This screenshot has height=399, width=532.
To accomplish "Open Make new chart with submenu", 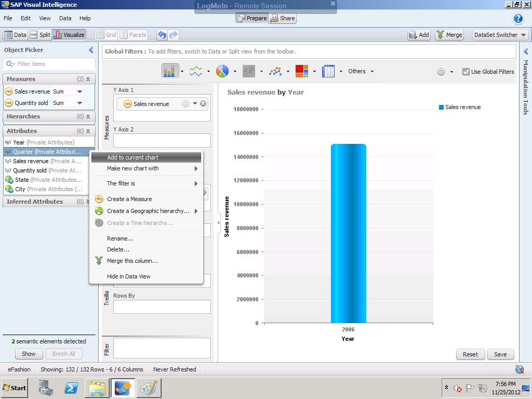I will point(146,168).
